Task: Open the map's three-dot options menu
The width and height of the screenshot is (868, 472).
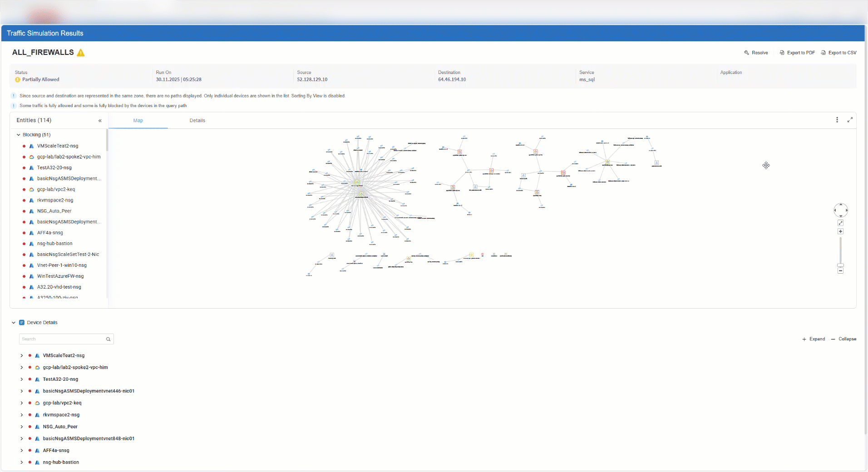Action: click(837, 120)
